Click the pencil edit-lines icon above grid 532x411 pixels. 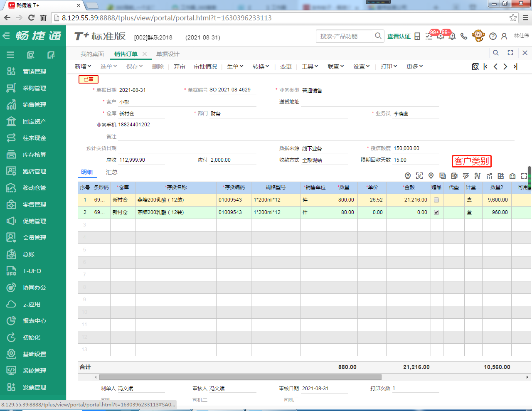coord(466,176)
